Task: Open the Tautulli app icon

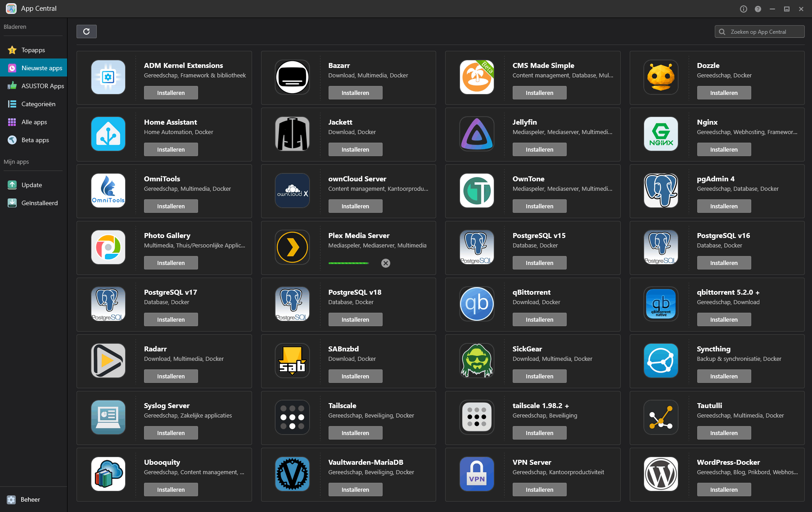Action: click(x=661, y=418)
